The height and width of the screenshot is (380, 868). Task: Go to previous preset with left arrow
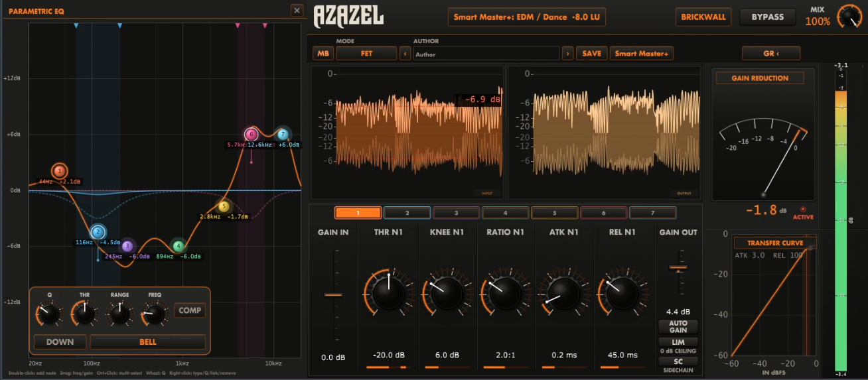pos(405,54)
